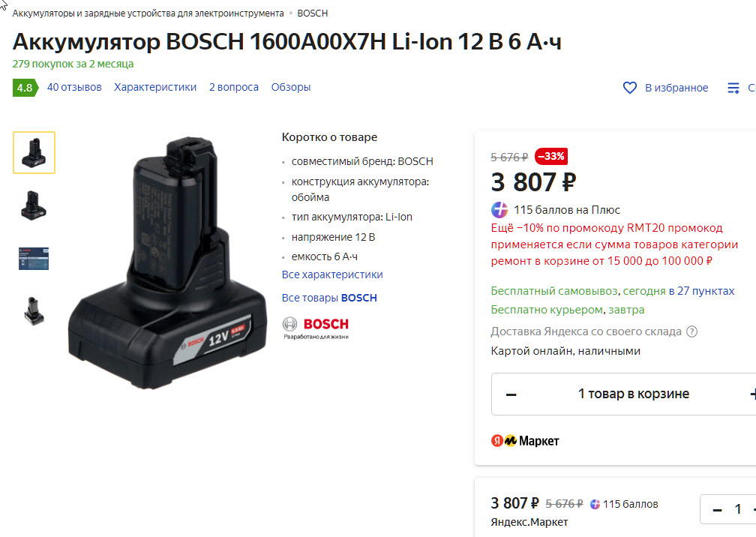Screen dimensions: 756x537
Task: Open the Все характеристики link
Action: click(x=332, y=274)
